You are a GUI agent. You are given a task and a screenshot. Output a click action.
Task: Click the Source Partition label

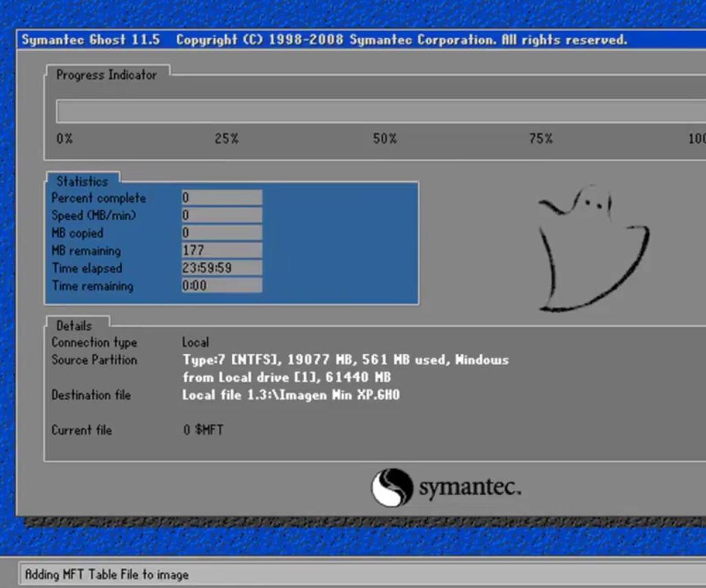click(94, 360)
